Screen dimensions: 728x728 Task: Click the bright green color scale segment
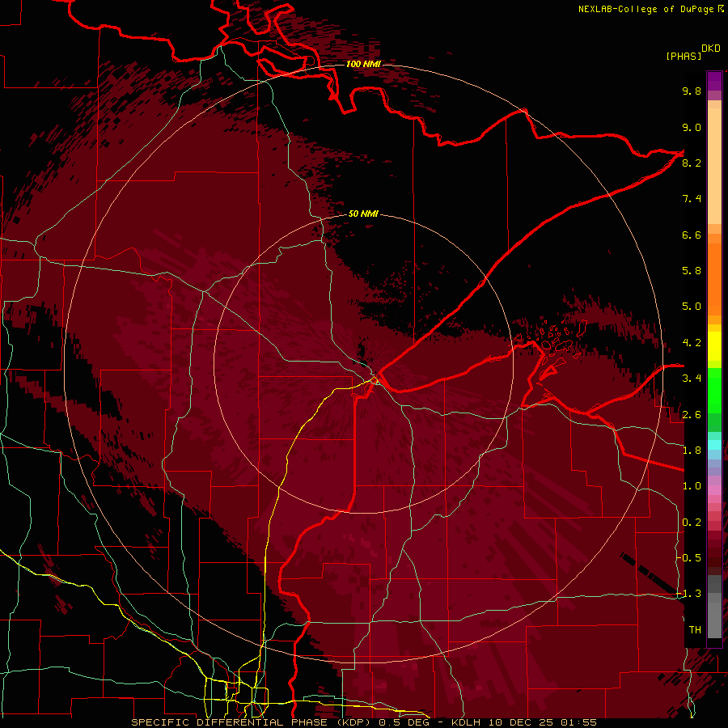(714, 391)
